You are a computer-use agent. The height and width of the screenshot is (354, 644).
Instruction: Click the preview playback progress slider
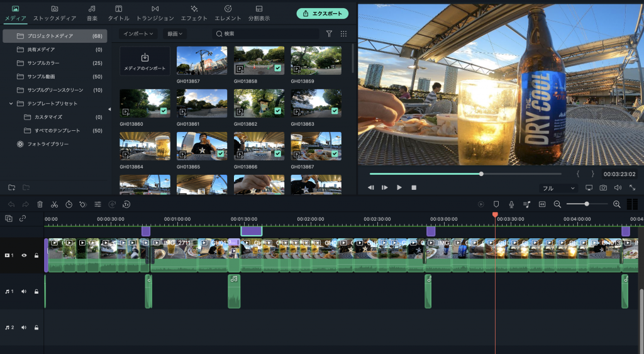pos(465,174)
